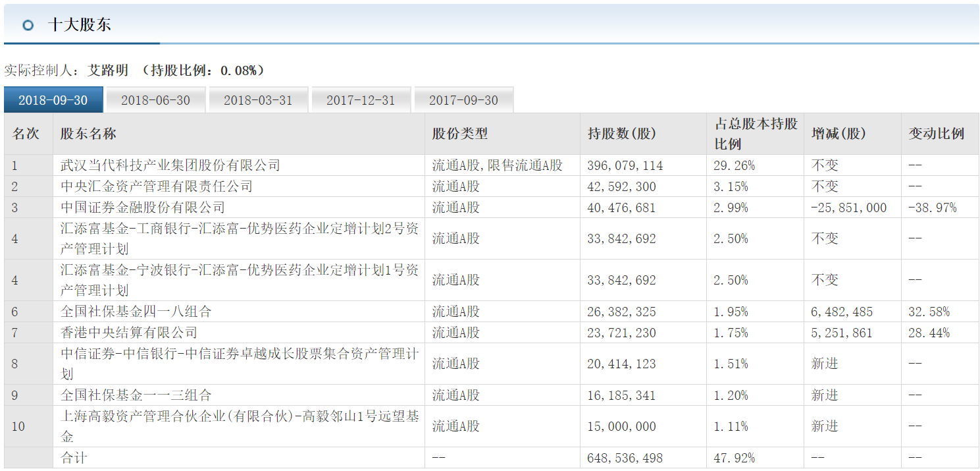Select shareholder 全国社保基金一一三组合

tap(136, 395)
